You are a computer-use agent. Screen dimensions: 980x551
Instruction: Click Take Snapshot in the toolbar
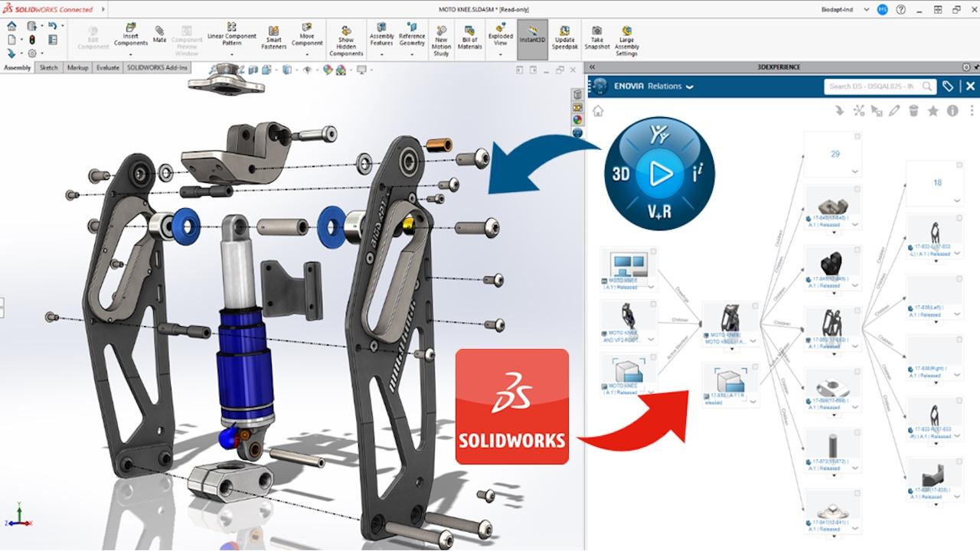point(597,37)
